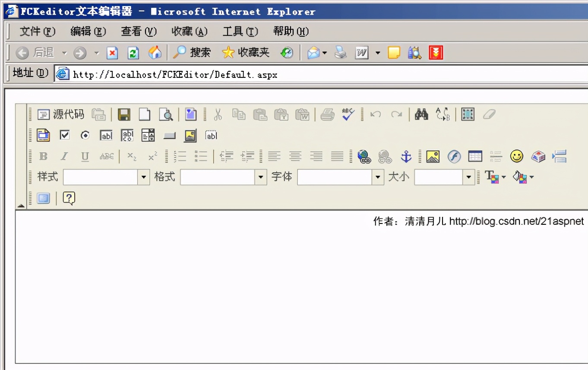Click the editor Print icon

click(327, 115)
